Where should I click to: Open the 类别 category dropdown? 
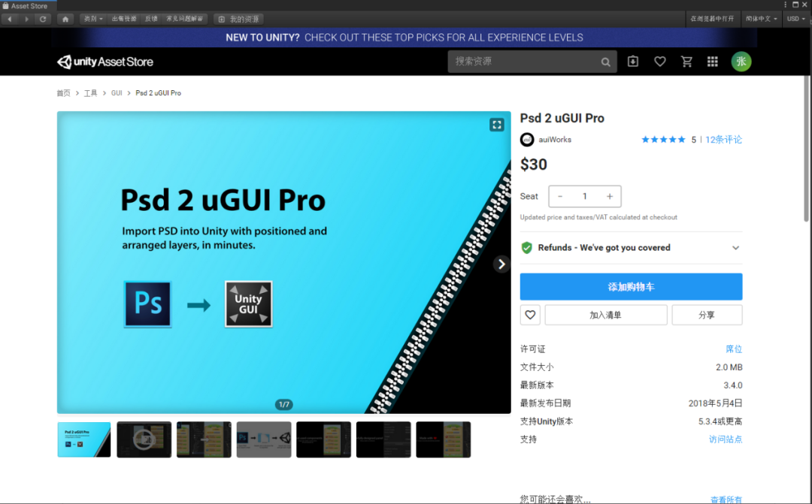93,19
